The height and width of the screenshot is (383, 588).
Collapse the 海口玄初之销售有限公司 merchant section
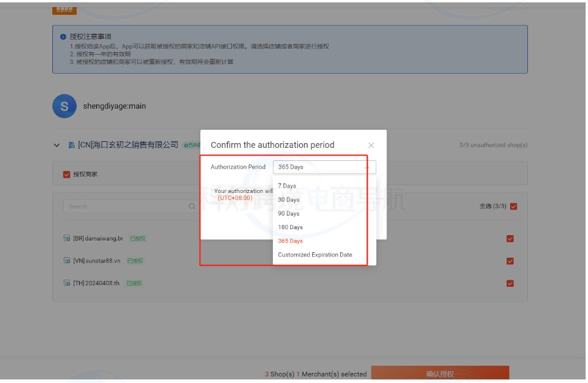pyautogui.click(x=57, y=145)
